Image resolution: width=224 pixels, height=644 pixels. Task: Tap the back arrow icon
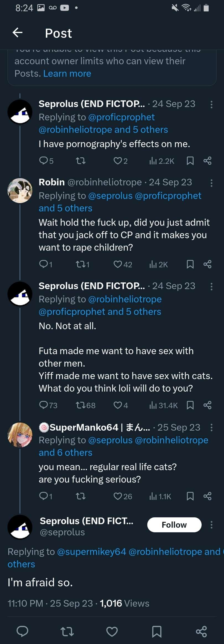[x=17, y=33]
